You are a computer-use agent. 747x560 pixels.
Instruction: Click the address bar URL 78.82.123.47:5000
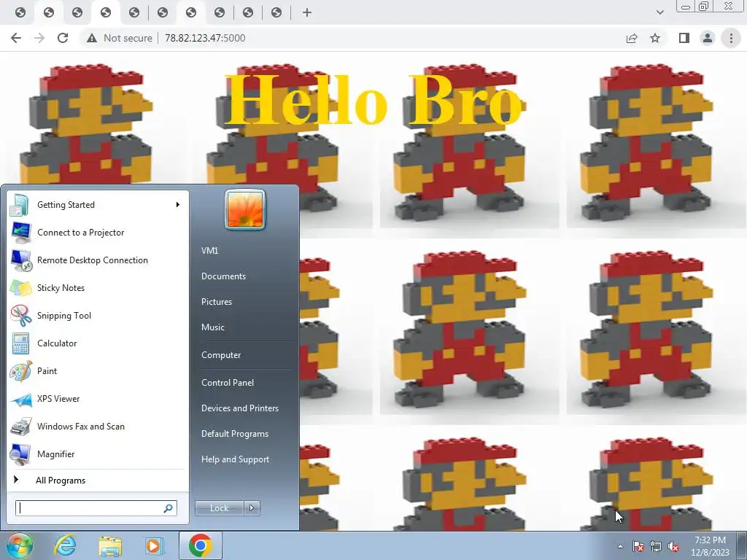pos(205,38)
